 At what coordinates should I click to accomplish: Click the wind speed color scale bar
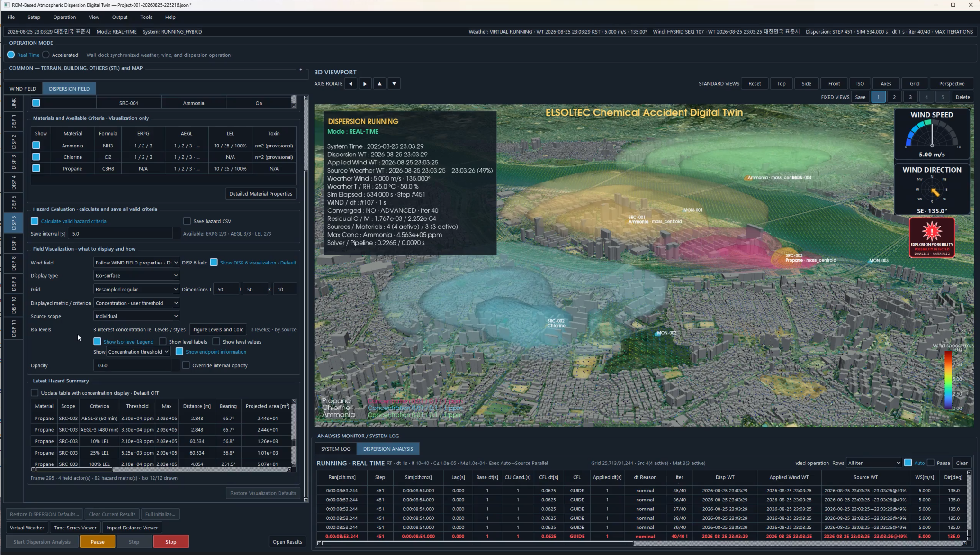pos(948,380)
